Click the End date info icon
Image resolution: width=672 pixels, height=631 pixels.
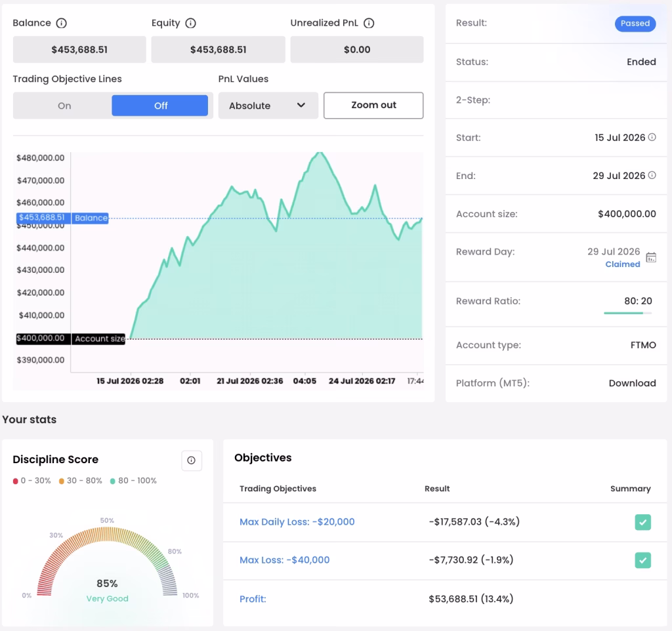[x=652, y=175]
